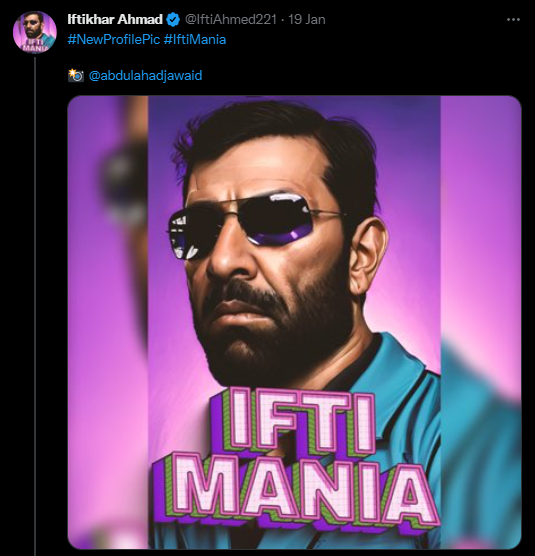Open Iftikhar Ahmad's round profile avatar

(x=35, y=32)
